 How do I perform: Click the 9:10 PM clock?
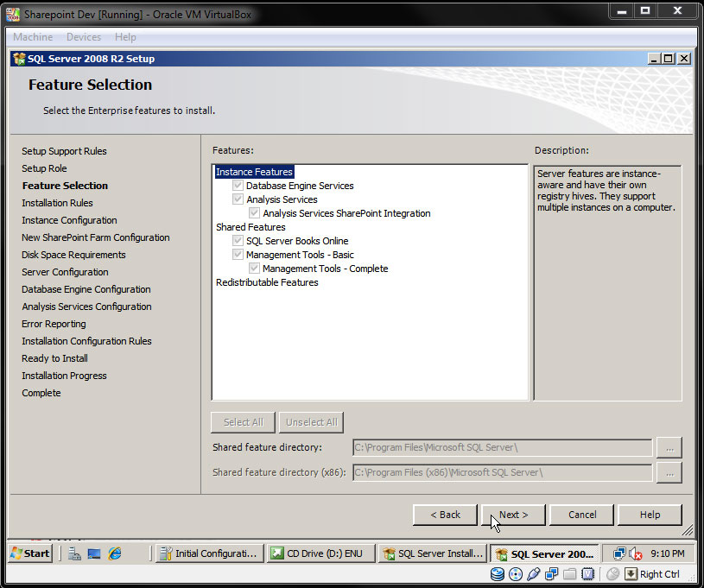tap(668, 553)
